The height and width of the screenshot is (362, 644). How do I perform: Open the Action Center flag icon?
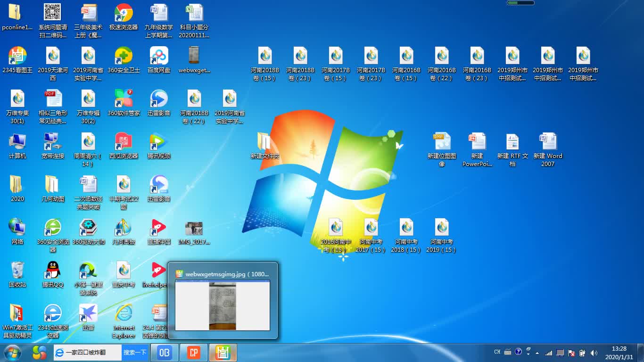point(571,353)
